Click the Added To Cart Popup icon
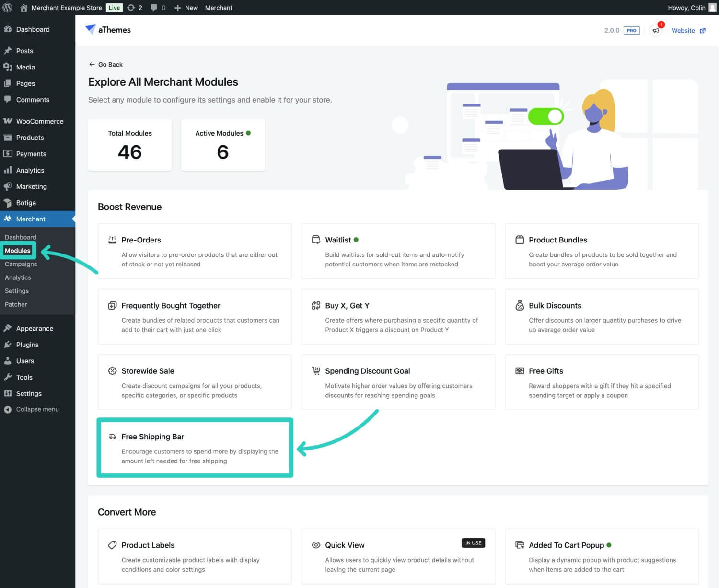 click(520, 545)
